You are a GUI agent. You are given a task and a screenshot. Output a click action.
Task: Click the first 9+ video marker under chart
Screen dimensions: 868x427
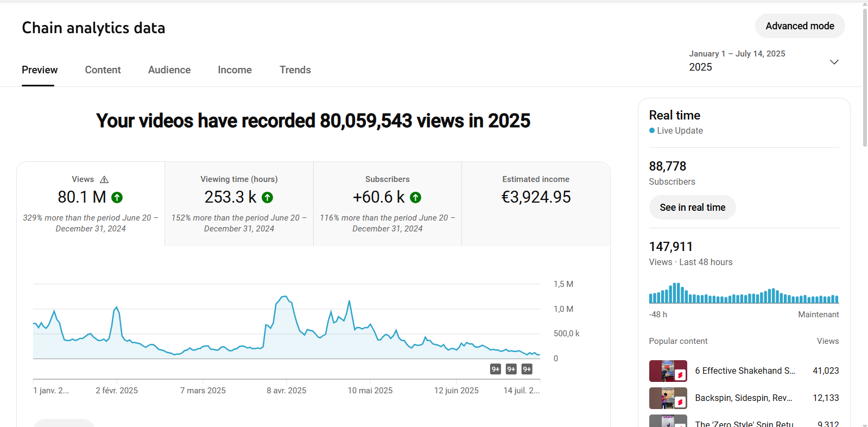click(495, 369)
